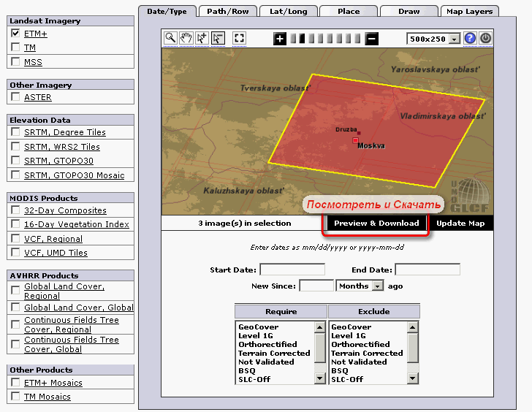Tick SRTM, GTOPO30 Mosaic checkbox

(15, 175)
